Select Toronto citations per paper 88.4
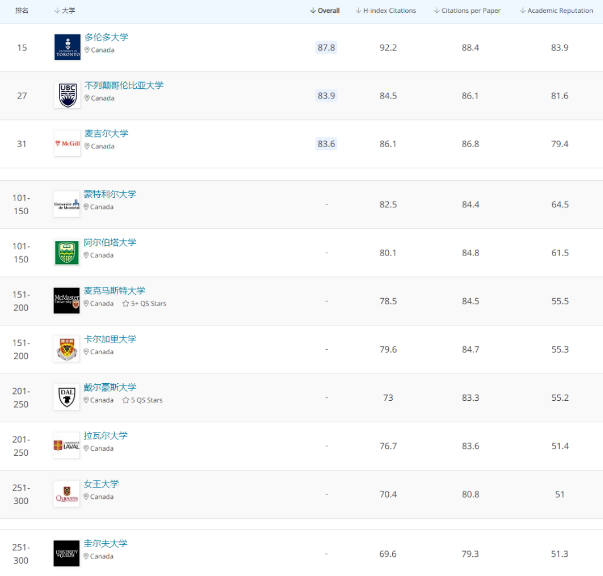 point(470,48)
